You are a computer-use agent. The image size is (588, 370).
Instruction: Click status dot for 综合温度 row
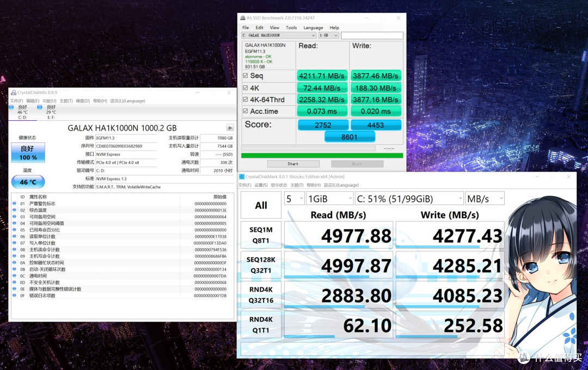click(14, 211)
